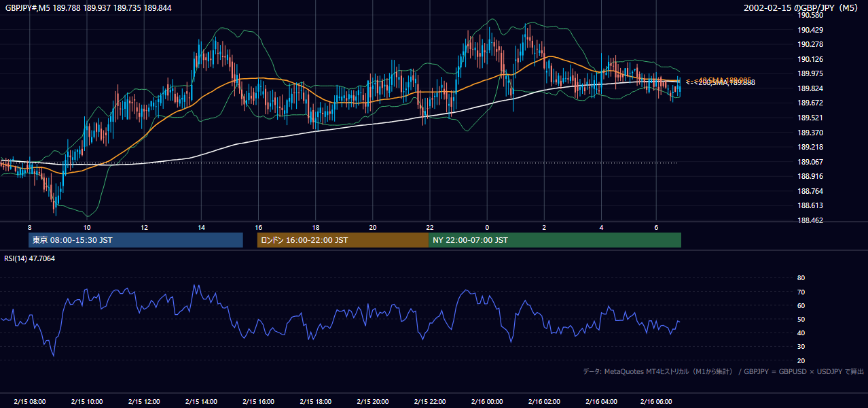Click the RSI level 60 label
Image resolution: width=868 pixels, height=408 pixels.
coord(801,305)
